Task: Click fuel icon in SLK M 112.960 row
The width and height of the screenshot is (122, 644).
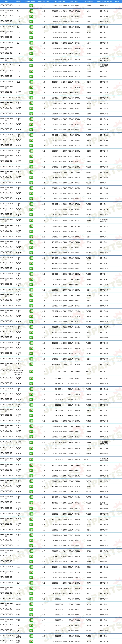Action: pyautogui.click(x=31, y=588)
